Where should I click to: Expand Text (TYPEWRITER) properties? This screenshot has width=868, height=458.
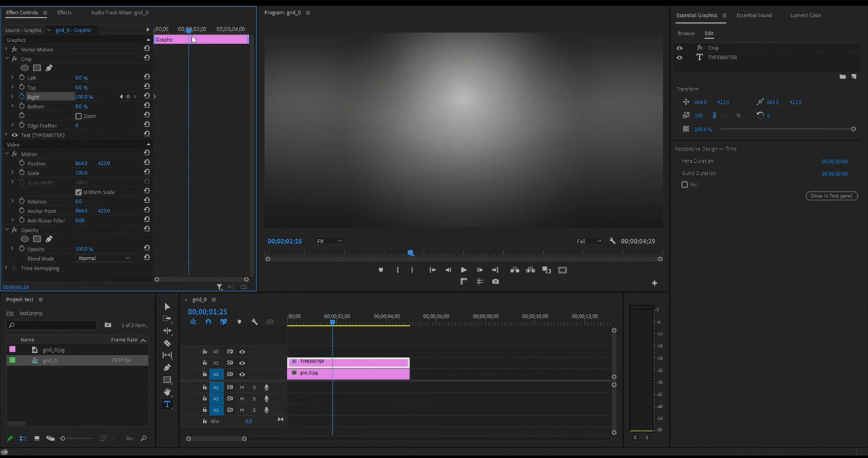point(6,135)
